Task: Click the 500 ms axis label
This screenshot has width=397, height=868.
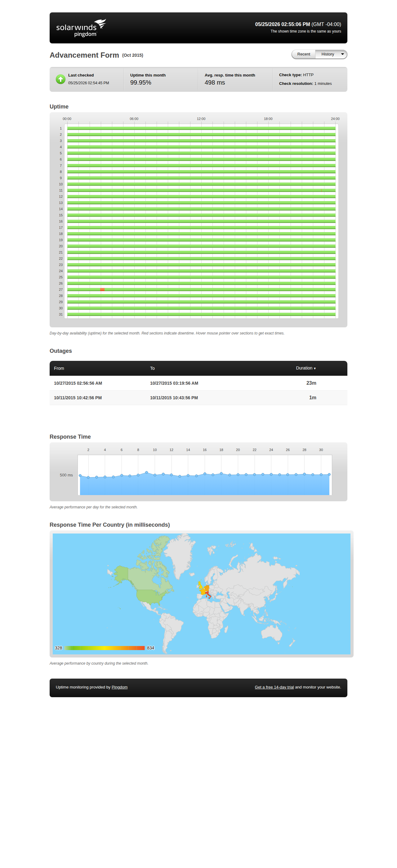Action: point(66,475)
